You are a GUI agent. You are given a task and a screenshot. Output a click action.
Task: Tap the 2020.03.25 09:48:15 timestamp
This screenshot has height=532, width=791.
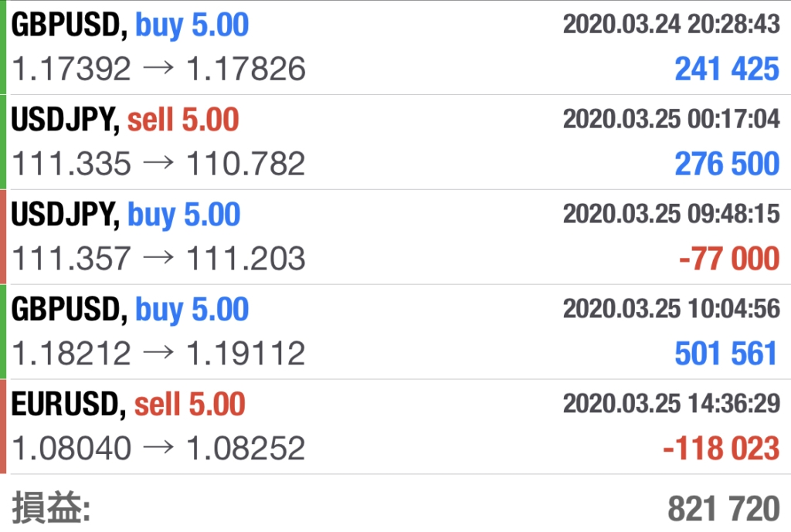(x=671, y=214)
